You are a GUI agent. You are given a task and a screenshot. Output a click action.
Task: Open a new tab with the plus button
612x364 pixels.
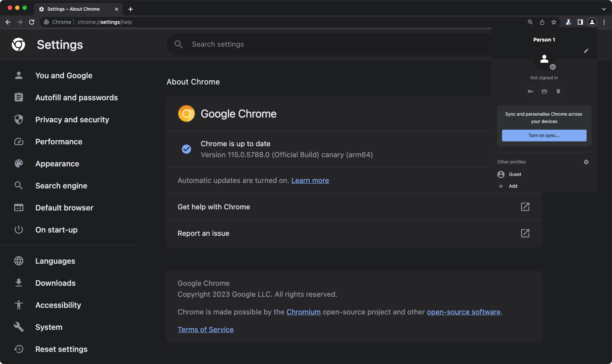click(131, 9)
